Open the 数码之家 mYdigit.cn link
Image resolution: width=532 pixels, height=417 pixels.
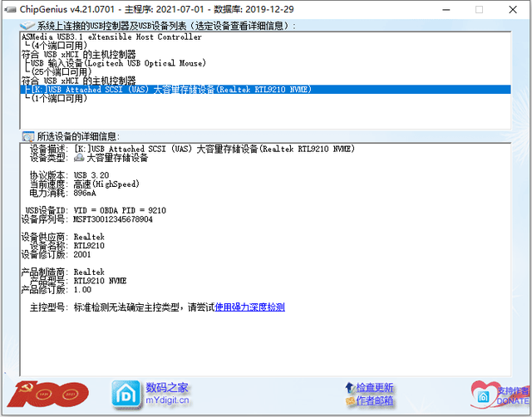(167, 394)
